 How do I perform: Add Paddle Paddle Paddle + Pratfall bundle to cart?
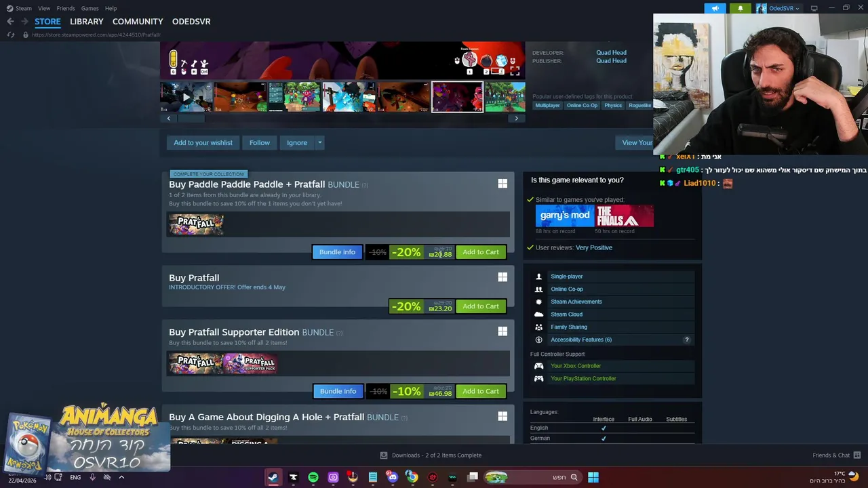pos(481,252)
